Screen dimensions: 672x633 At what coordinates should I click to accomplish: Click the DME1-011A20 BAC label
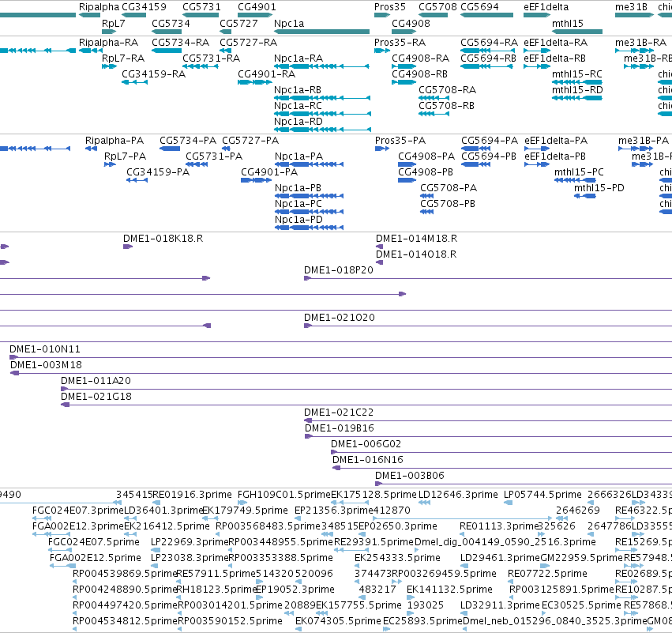click(x=96, y=381)
